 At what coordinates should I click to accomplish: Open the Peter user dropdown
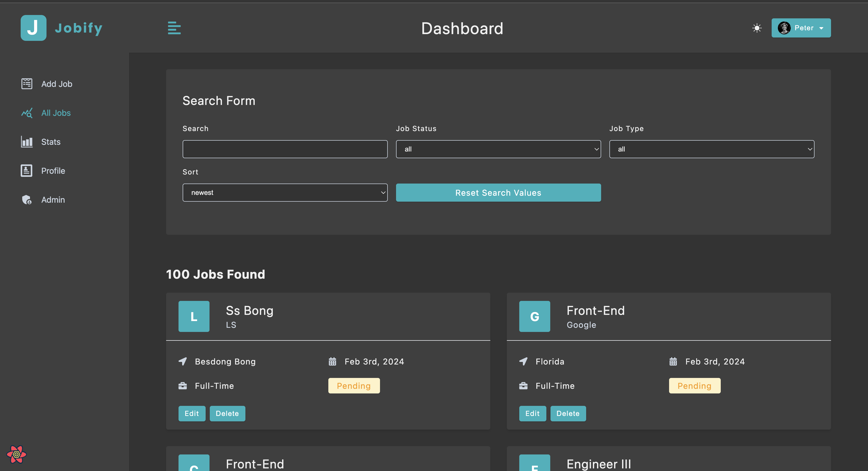pyautogui.click(x=801, y=28)
